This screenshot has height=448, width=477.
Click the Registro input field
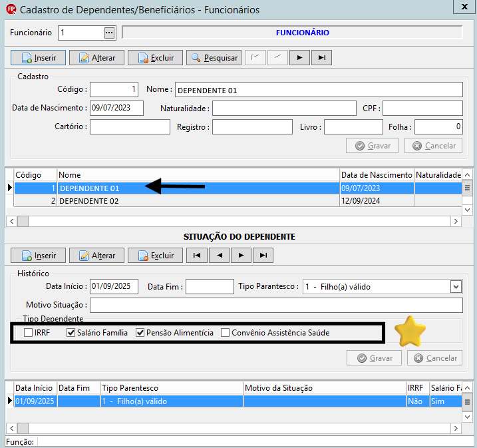coord(253,127)
